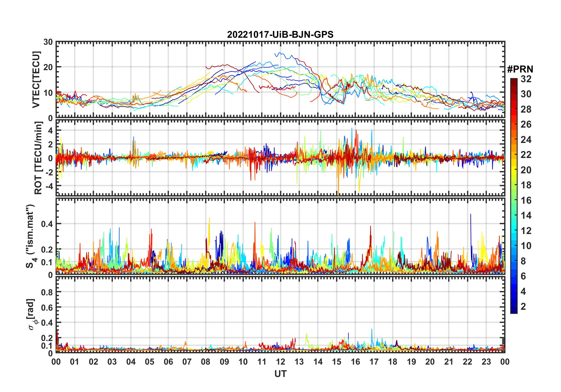This screenshot has width=561, height=392.
Task: Pick the 21 hour label on UT axis
Action: pyautogui.click(x=449, y=362)
